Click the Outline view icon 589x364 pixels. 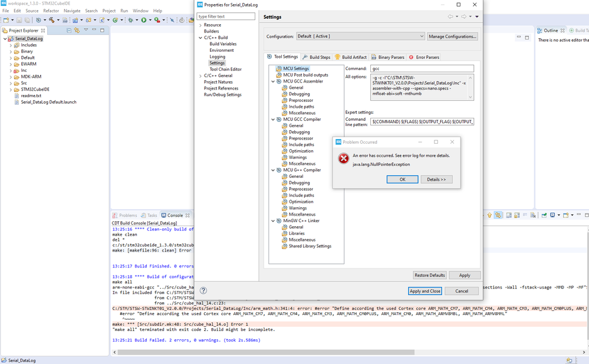(540, 31)
